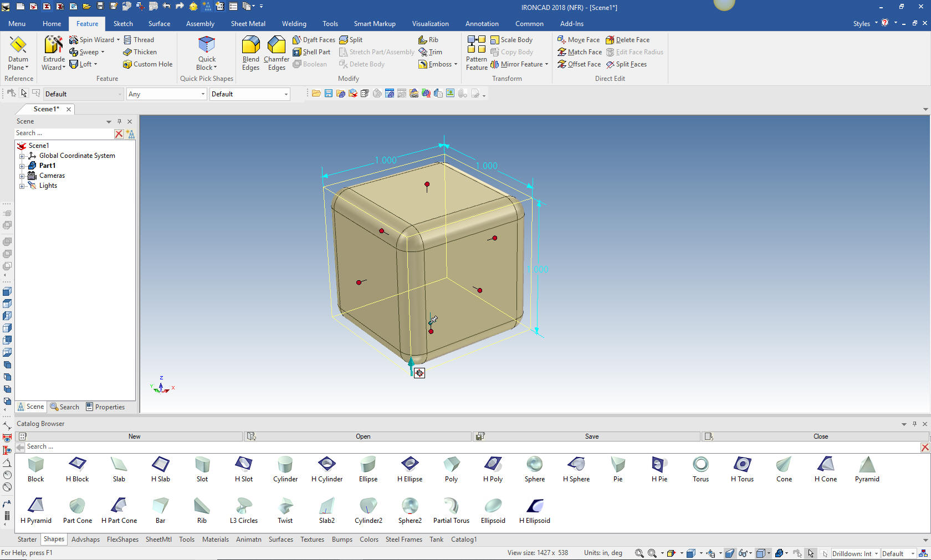Switch to the Assembly ribbon tab

pos(200,24)
